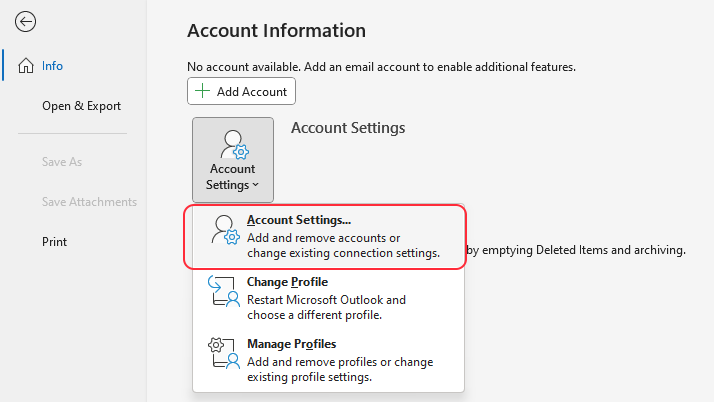Screen dimensions: 714x402
Task: Click the Account Settings... menu entry icon
Action: [x=225, y=230]
